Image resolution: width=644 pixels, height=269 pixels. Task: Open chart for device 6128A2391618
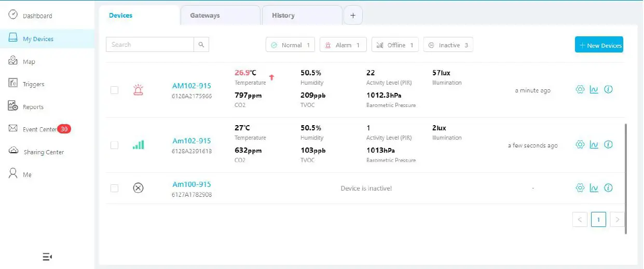coord(594,144)
